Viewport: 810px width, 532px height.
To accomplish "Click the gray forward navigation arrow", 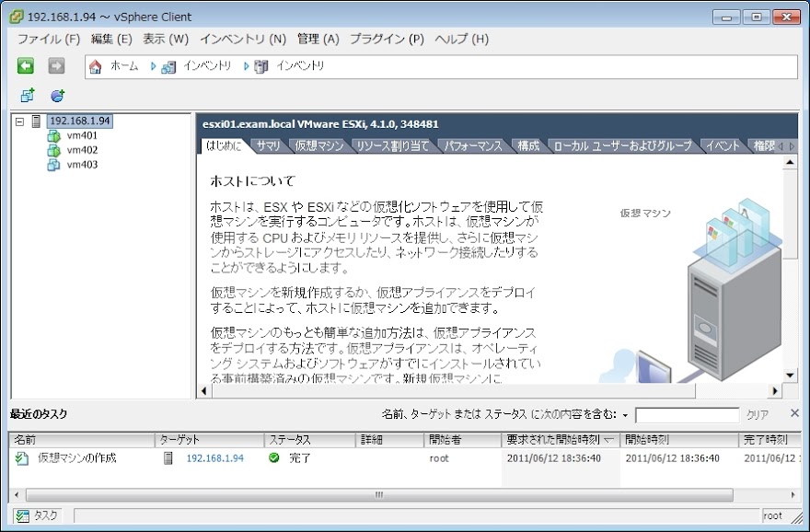I will 56,65.
